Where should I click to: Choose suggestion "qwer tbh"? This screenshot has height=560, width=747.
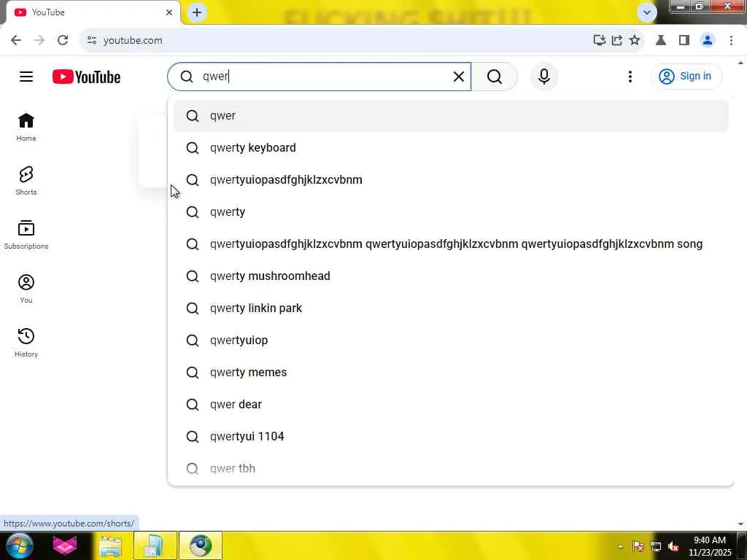click(x=451, y=469)
